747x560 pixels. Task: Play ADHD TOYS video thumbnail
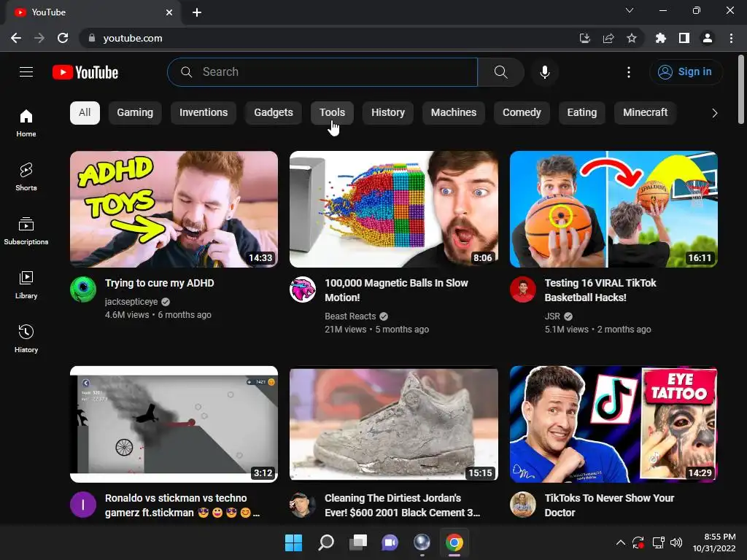174,209
